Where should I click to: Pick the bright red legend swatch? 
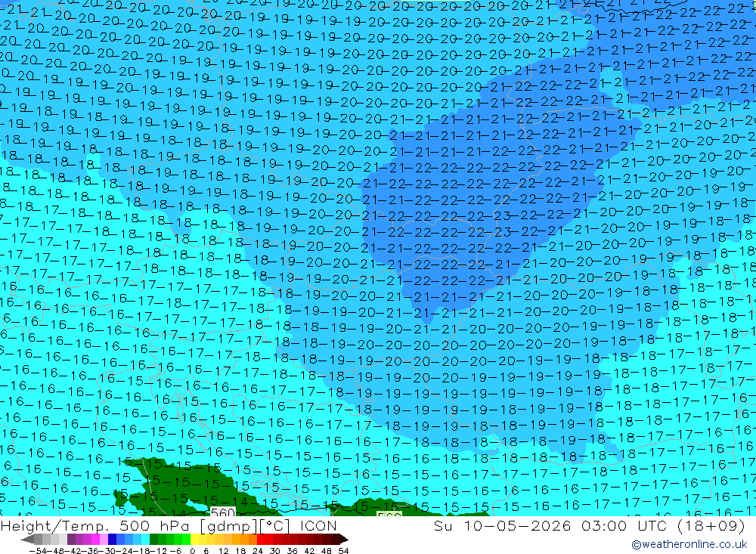(261, 539)
